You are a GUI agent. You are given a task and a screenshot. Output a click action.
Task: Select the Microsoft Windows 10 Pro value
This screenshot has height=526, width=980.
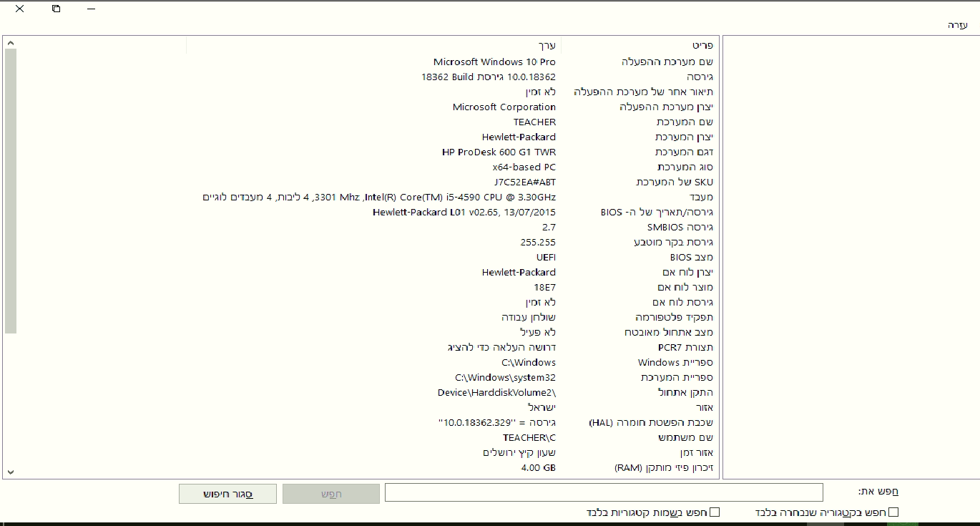coord(494,62)
